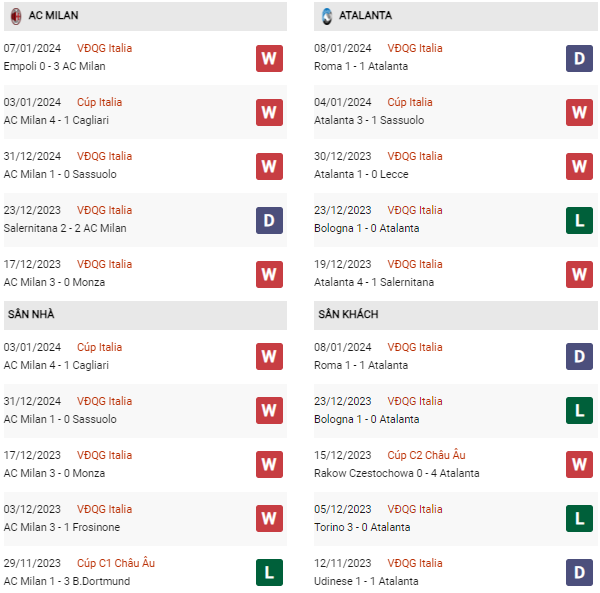Viewport: 600px width, 593px height.
Task: Click L badge for Torino 3-0 Atalanta
Action: [579, 518]
